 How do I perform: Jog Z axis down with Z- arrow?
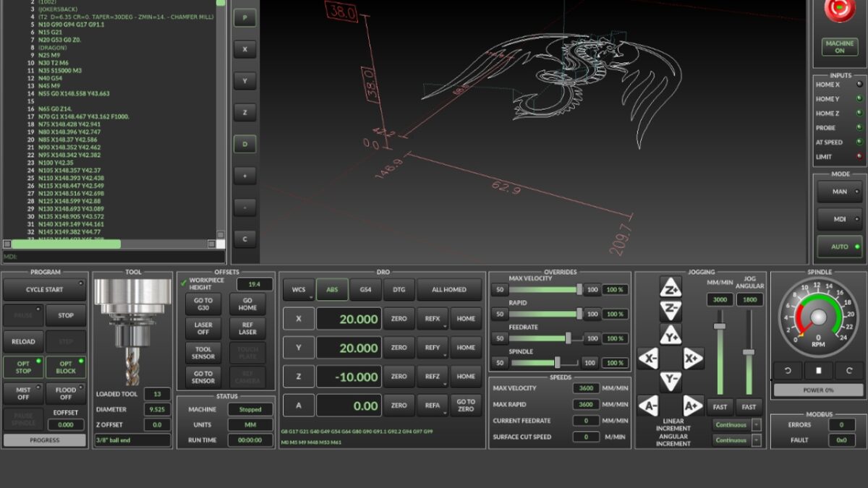[671, 311]
